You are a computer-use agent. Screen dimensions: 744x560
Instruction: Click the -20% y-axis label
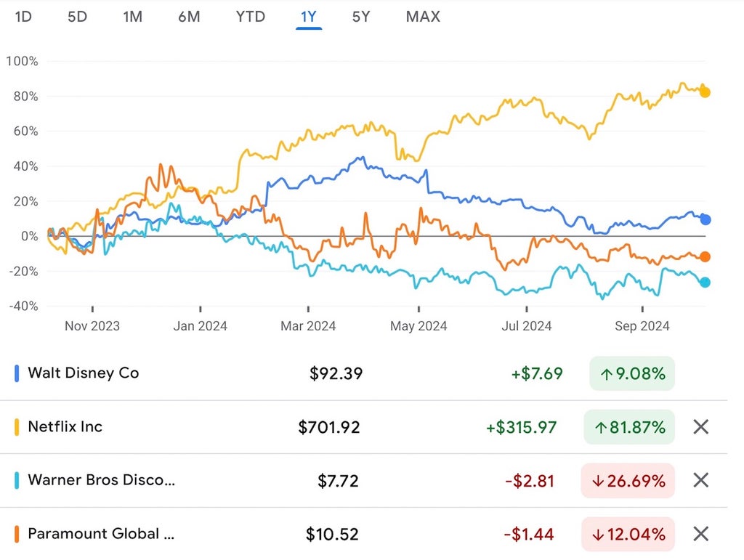click(x=23, y=271)
